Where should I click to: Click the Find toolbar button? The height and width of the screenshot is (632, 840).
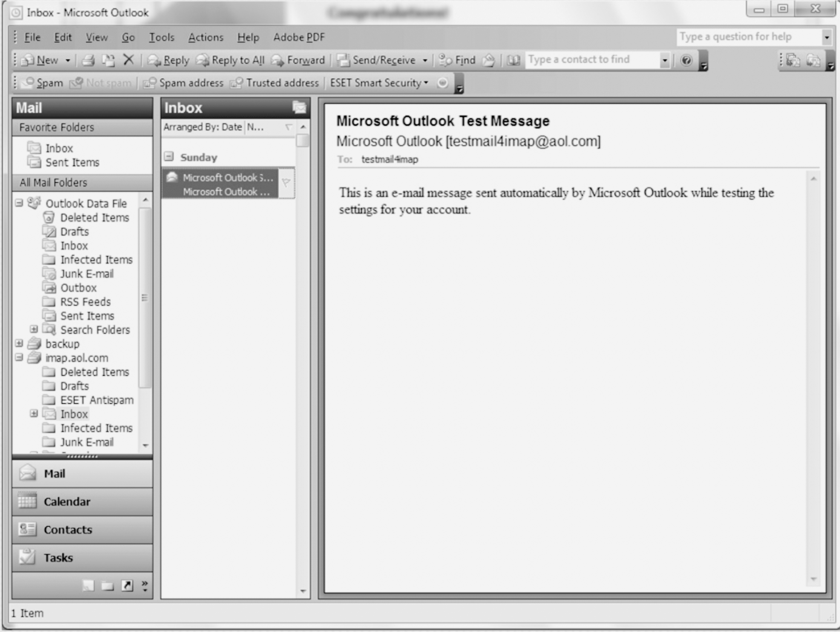[457, 60]
